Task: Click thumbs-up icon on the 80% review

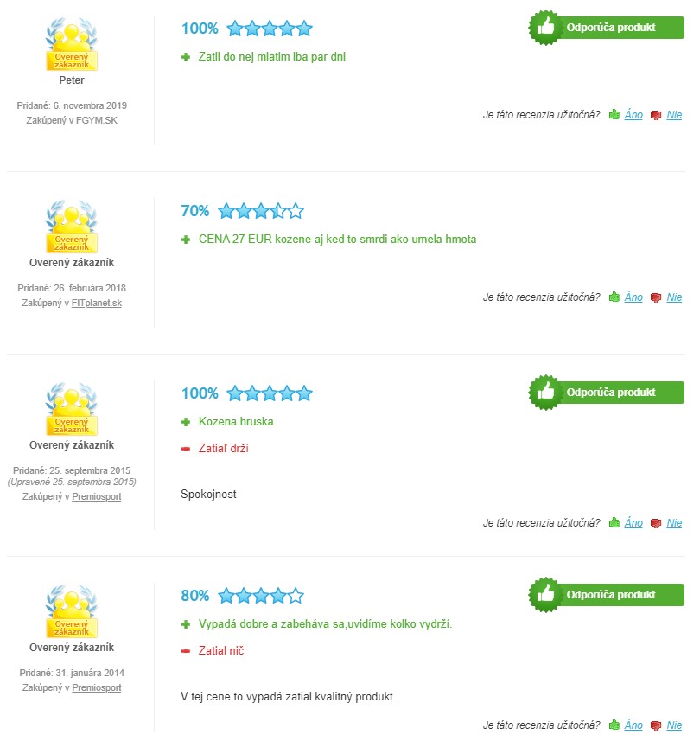Action: tap(614, 725)
